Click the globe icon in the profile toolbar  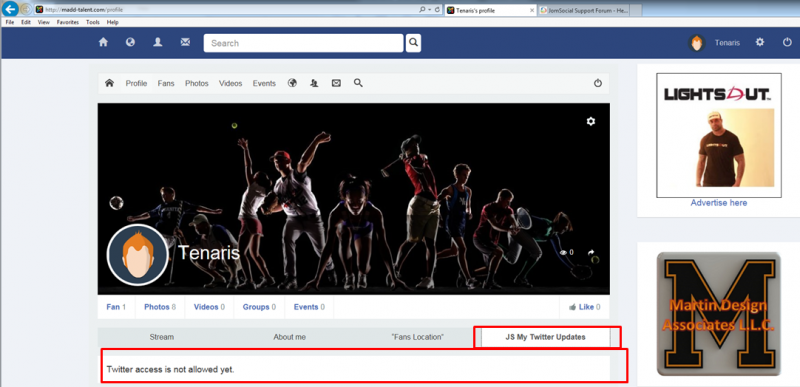coord(292,83)
